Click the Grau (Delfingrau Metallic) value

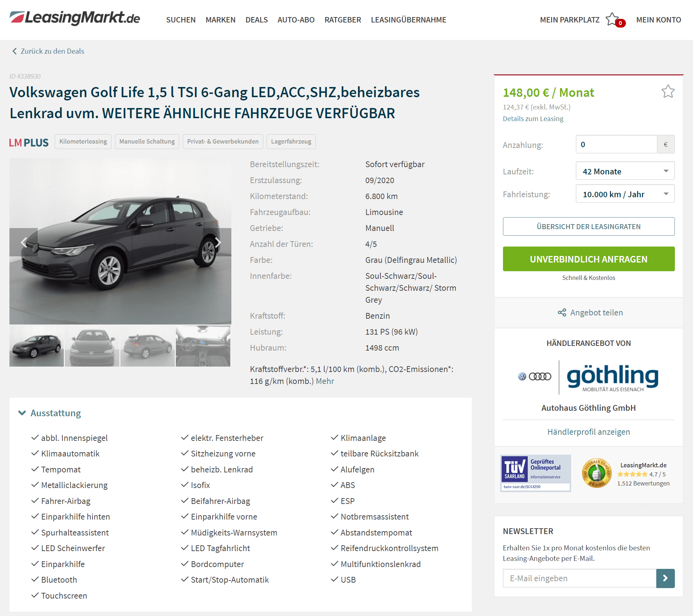411,260
